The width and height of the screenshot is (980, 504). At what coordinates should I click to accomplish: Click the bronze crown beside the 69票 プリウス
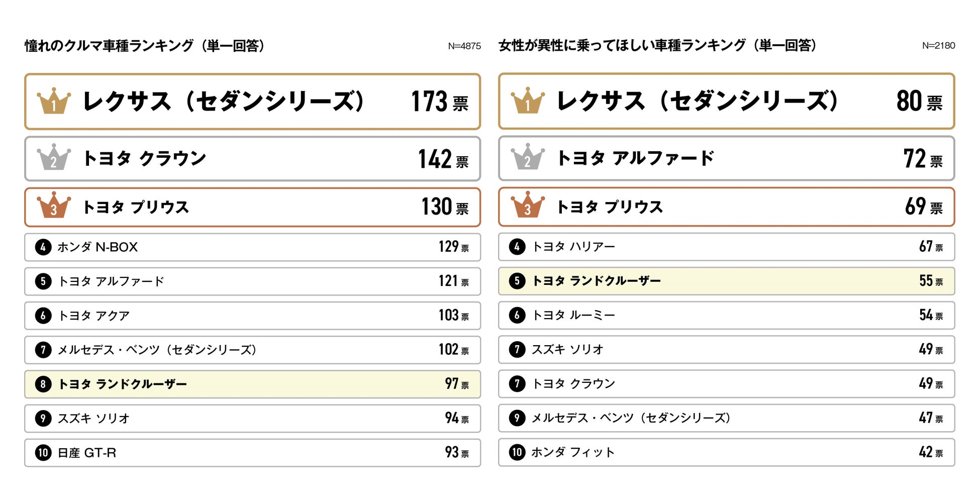point(528,206)
